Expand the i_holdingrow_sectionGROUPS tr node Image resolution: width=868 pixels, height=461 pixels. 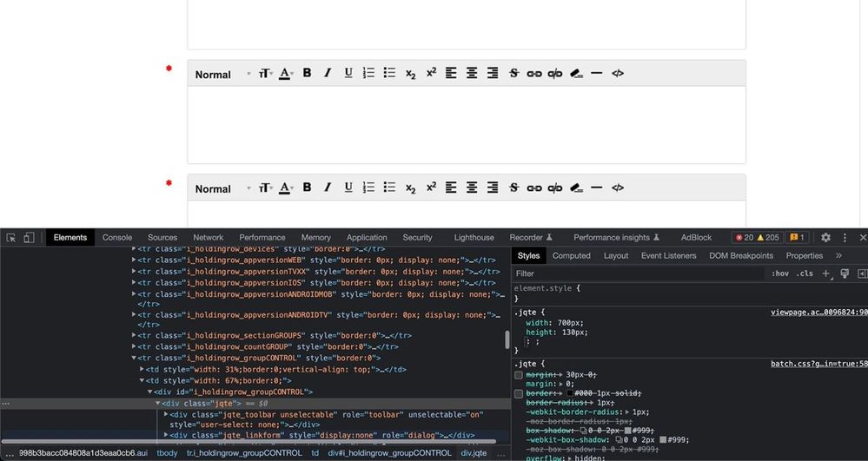pos(134,335)
